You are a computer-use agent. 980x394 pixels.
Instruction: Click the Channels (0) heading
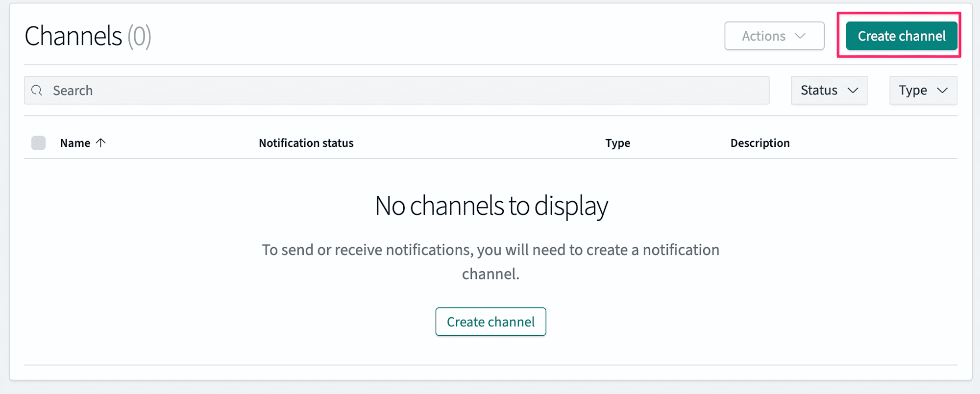click(x=88, y=36)
